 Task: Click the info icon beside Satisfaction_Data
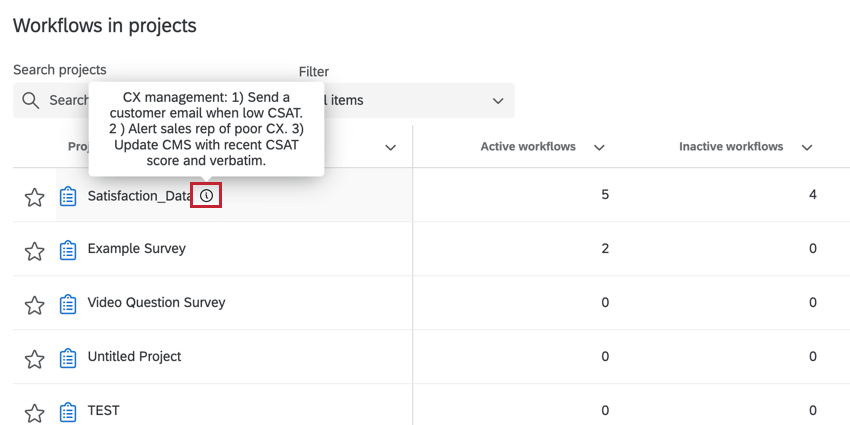point(206,196)
